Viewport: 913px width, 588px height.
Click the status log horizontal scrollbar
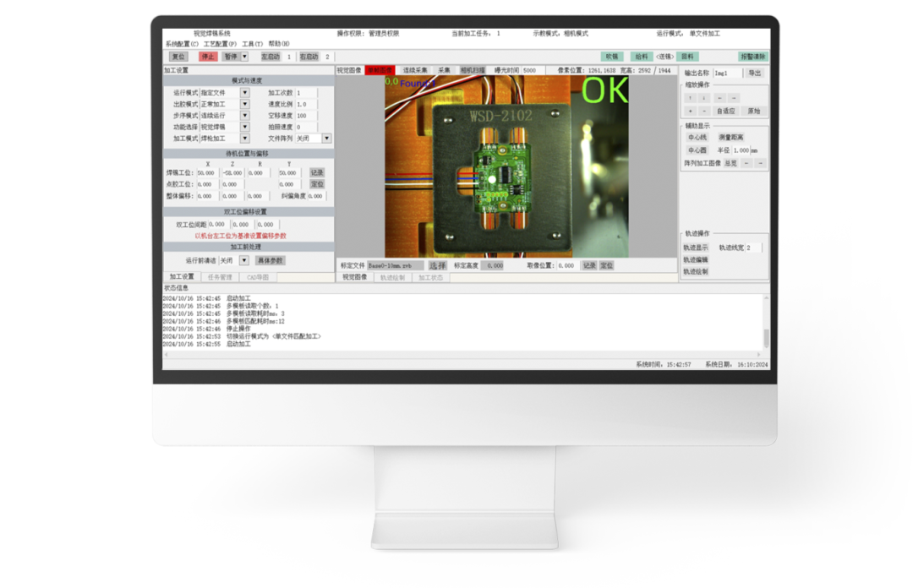point(463,354)
